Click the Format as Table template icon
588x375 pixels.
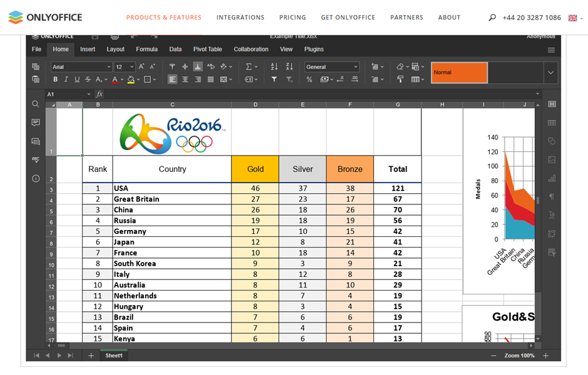pos(415,79)
